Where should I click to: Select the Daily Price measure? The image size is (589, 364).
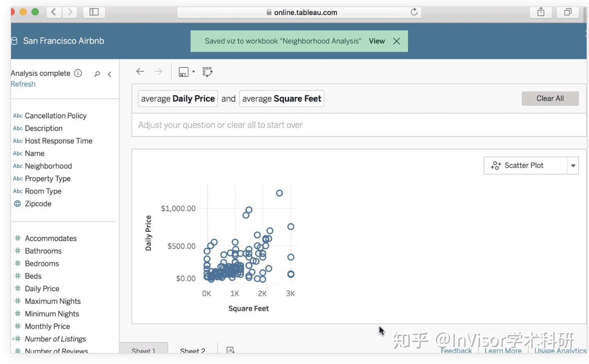42,289
